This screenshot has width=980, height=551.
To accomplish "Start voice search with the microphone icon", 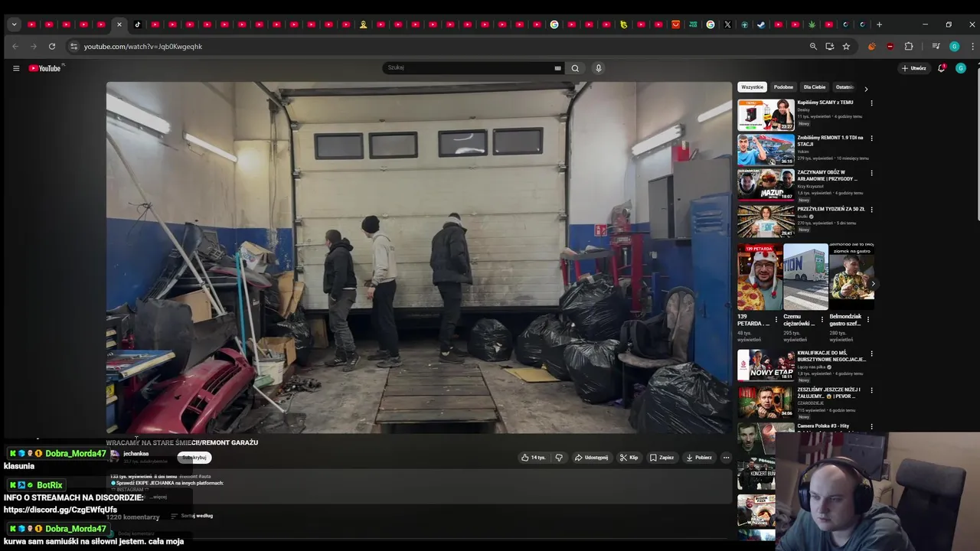I will [x=599, y=68].
